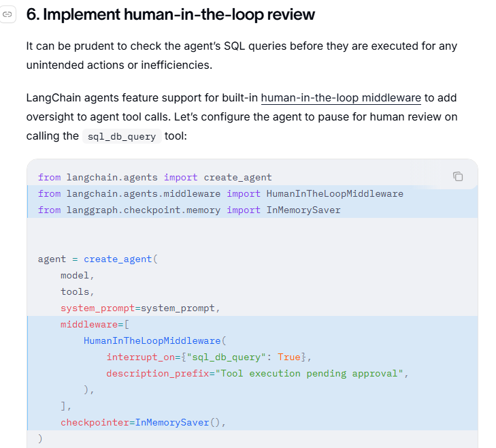The width and height of the screenshot is (496, 448).
Task: Click the inline code "sql_db_query" in the paragraph
Action: tap(122, 136)
